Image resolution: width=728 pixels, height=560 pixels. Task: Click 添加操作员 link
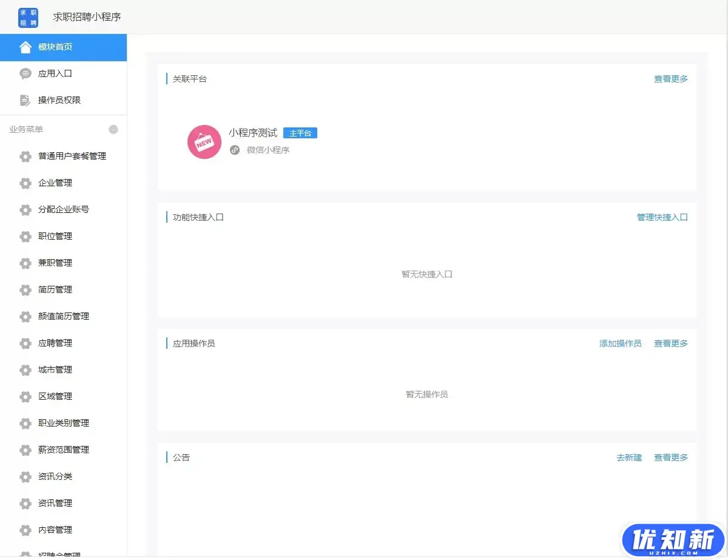[x=620, y=343]
